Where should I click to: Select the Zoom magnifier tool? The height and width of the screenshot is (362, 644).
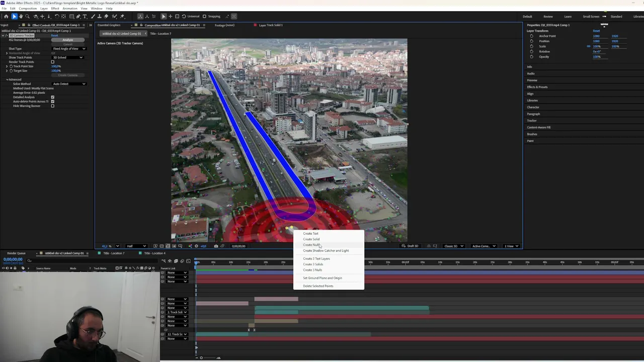[x=27, y=16]
